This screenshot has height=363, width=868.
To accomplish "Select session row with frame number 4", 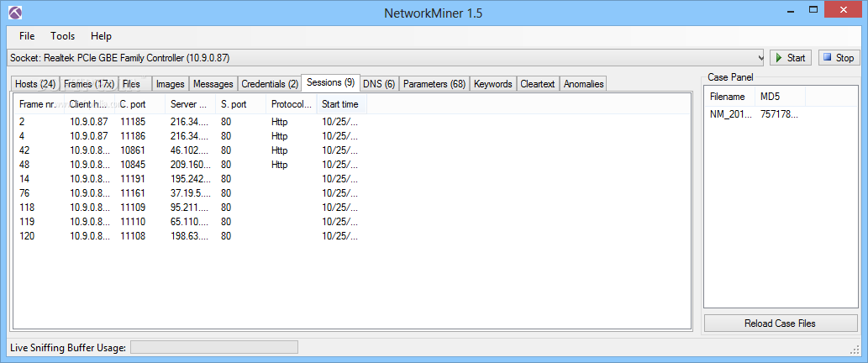I will 191,135.
